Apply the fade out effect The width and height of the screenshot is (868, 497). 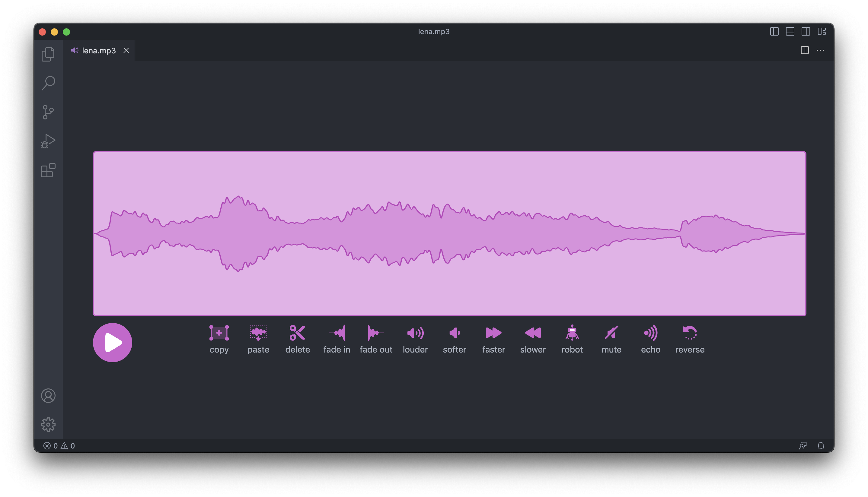tap(376, 333)
